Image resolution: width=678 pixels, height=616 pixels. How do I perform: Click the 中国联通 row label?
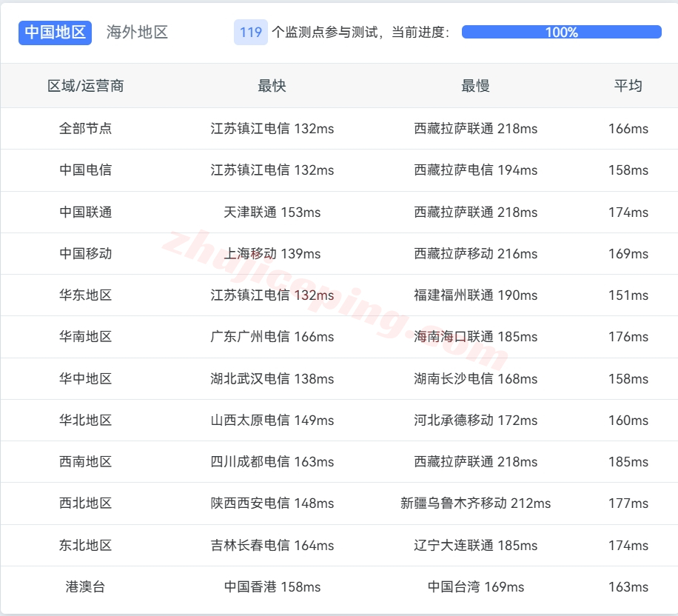point(86,212)
